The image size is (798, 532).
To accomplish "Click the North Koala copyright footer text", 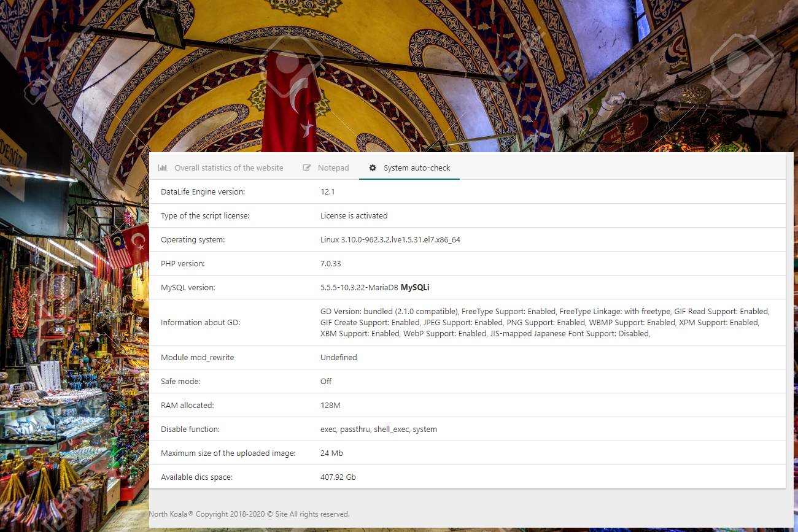I will (249, 514).
